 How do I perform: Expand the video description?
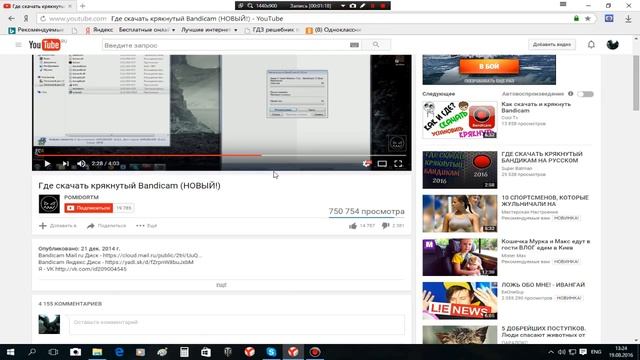pos(221,285)
